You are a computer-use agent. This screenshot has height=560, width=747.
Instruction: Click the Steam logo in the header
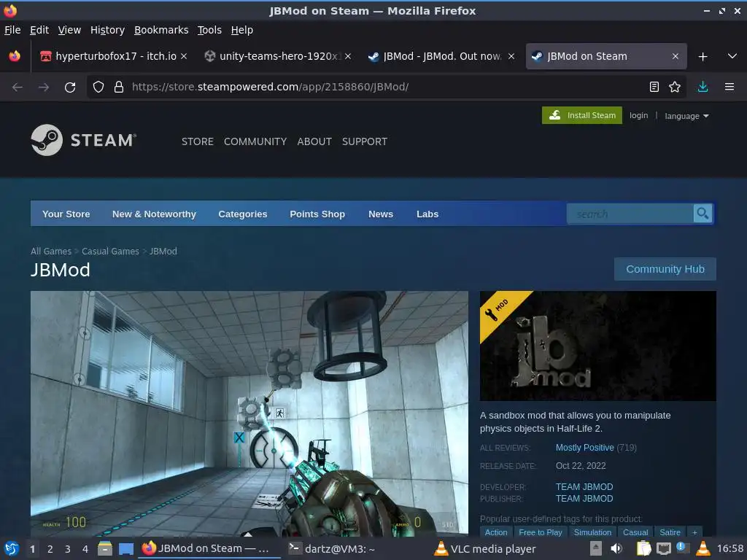pos(84,140)
